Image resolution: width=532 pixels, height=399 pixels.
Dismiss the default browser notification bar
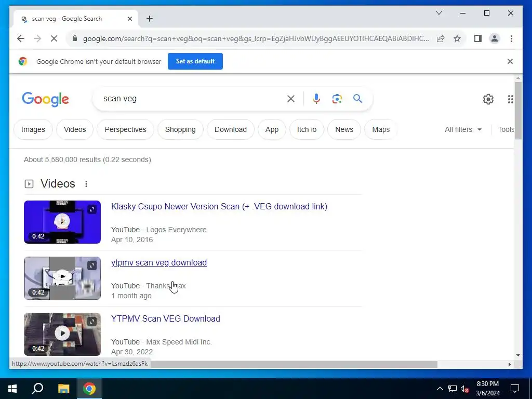[510, 61]
